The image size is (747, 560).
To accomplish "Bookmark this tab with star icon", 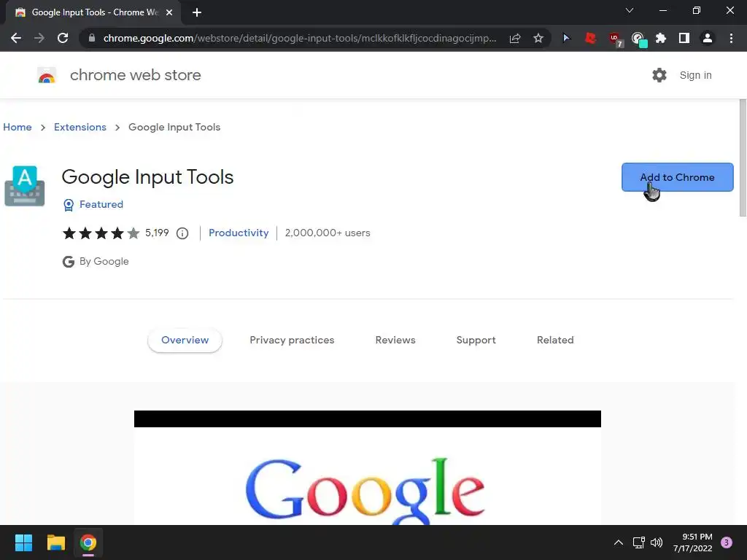I will coord(538,38).
